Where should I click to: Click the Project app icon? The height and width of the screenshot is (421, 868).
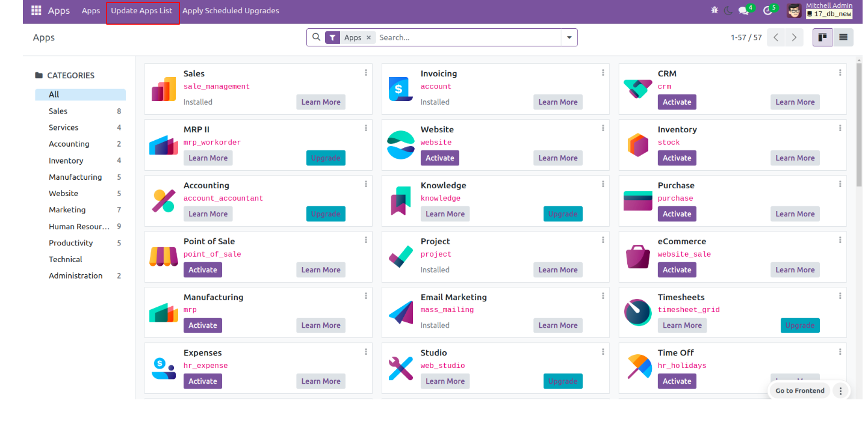coord(401,257)
